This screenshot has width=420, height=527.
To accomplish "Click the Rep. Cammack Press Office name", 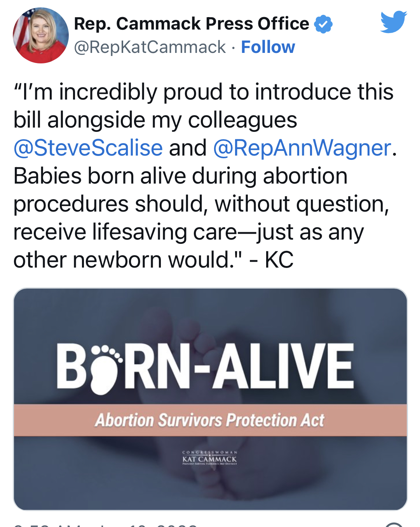I will [191, 24].
